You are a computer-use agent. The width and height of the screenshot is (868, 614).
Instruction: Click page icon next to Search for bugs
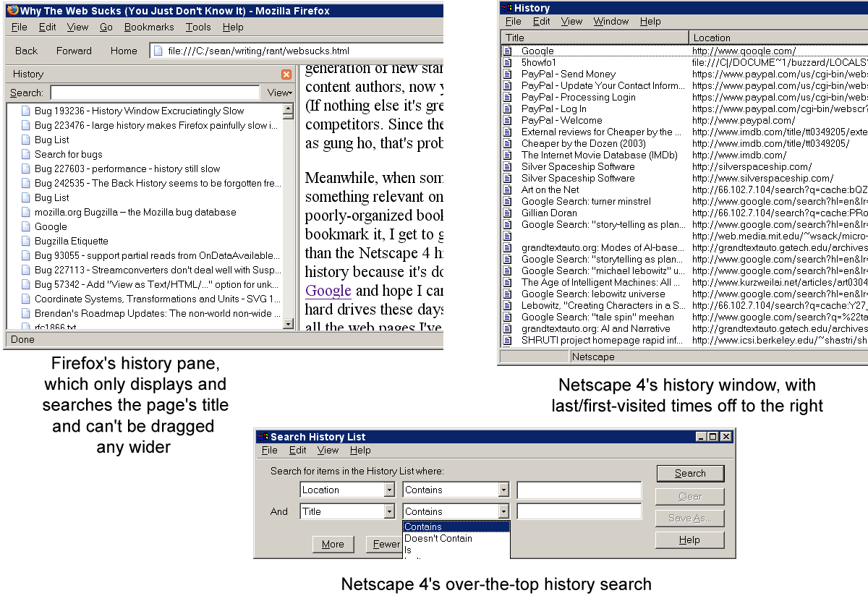point(26,154)
